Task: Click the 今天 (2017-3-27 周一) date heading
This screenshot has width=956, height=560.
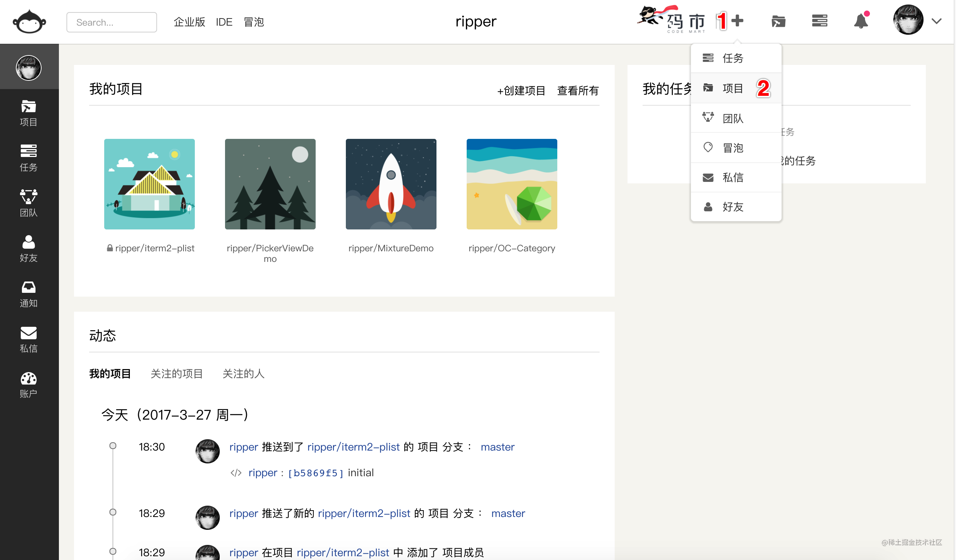Action: 174,415
